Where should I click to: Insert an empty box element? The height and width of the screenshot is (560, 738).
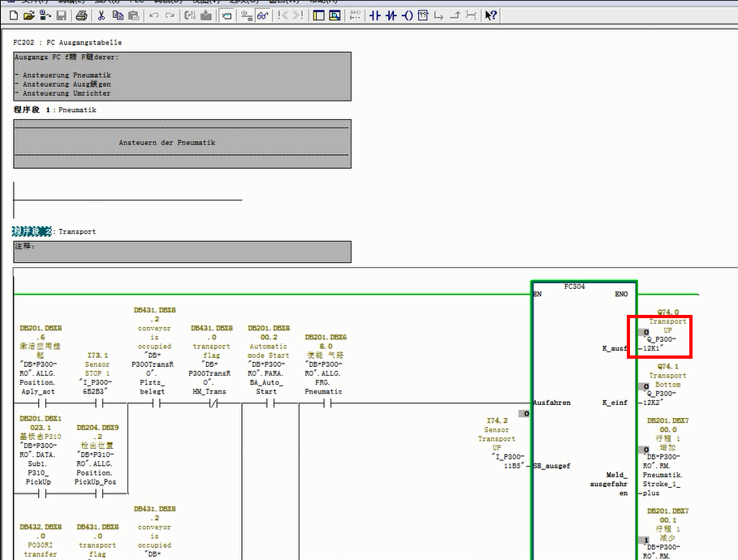423,15
